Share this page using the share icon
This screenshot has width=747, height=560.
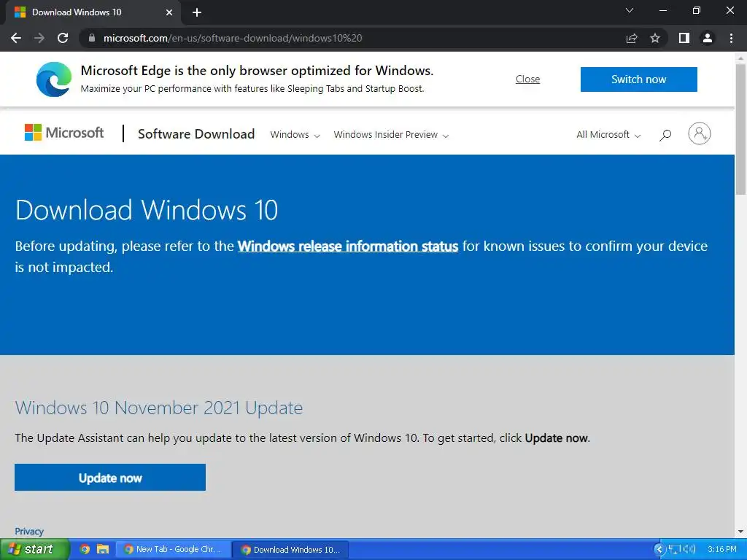tap(632, 38)
